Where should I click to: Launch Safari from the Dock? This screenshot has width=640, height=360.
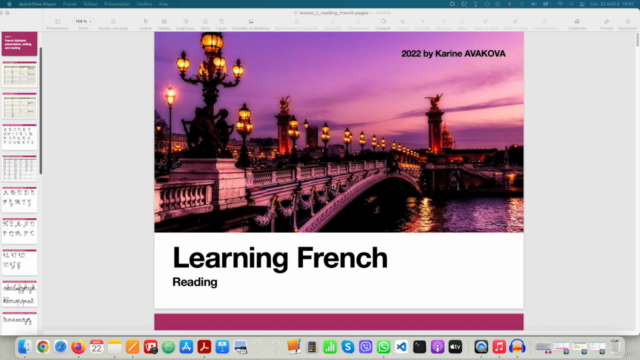point(60,347)
